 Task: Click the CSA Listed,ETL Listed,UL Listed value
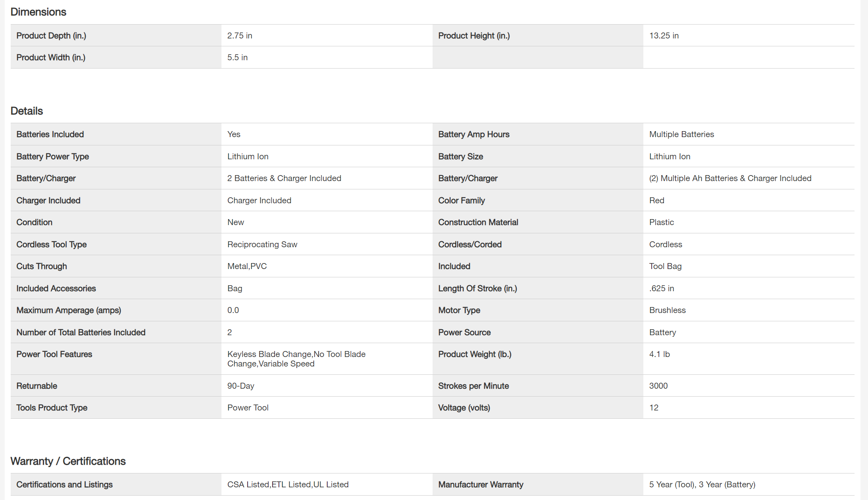288,485
